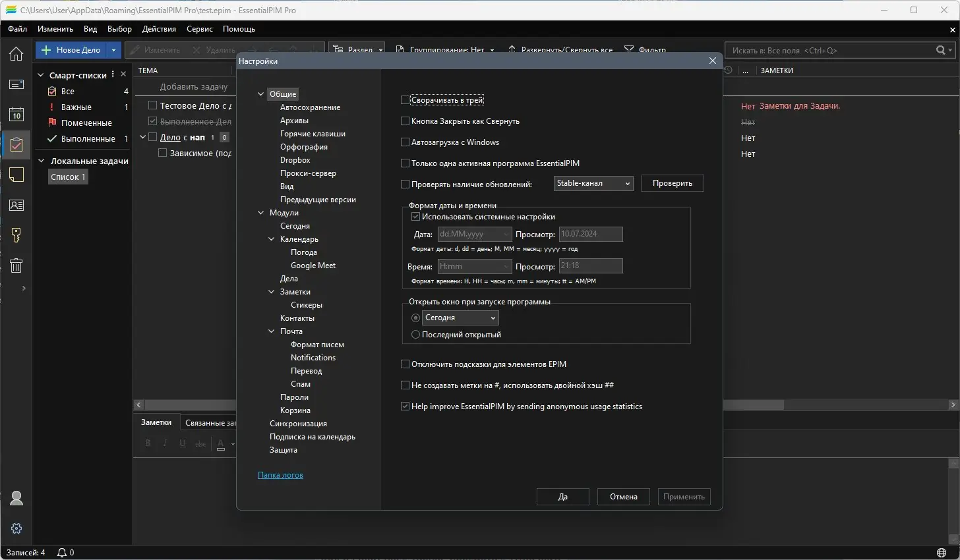Image resolution: width=960 pixels, height=560 pixels.
Task: Select Горячие клавиши in the settings tree
Action: tap(313, 134)
